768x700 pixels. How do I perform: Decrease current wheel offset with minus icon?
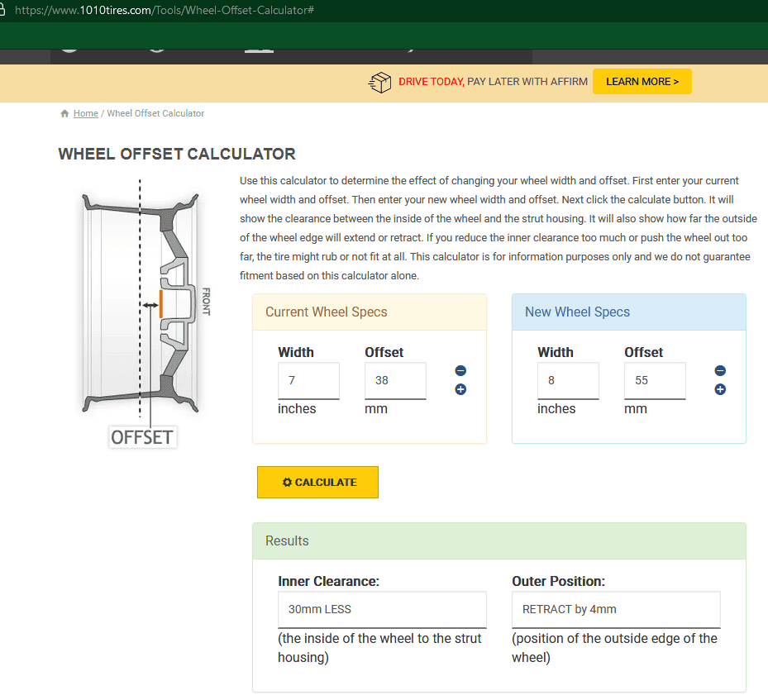click(460, 370)
